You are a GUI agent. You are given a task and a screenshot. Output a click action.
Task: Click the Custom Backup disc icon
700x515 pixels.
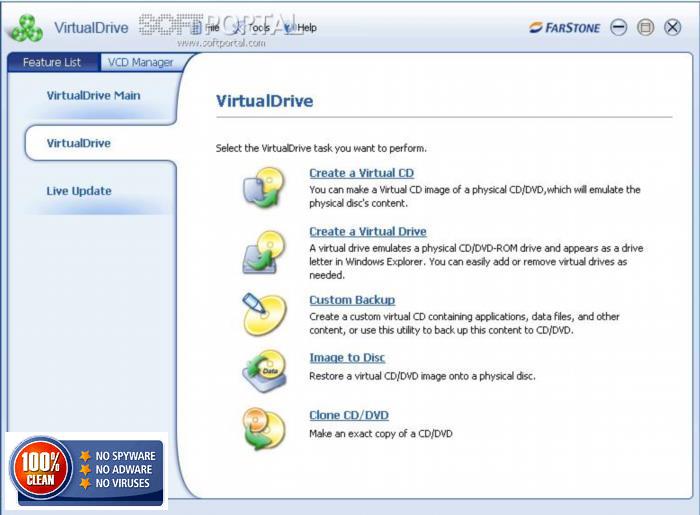[264, 315]
